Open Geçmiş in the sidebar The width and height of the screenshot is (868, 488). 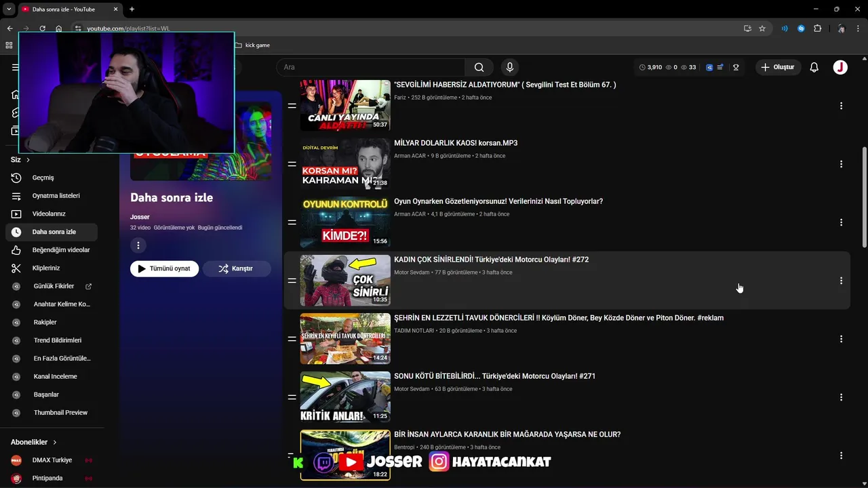click(x=52, y=178)
